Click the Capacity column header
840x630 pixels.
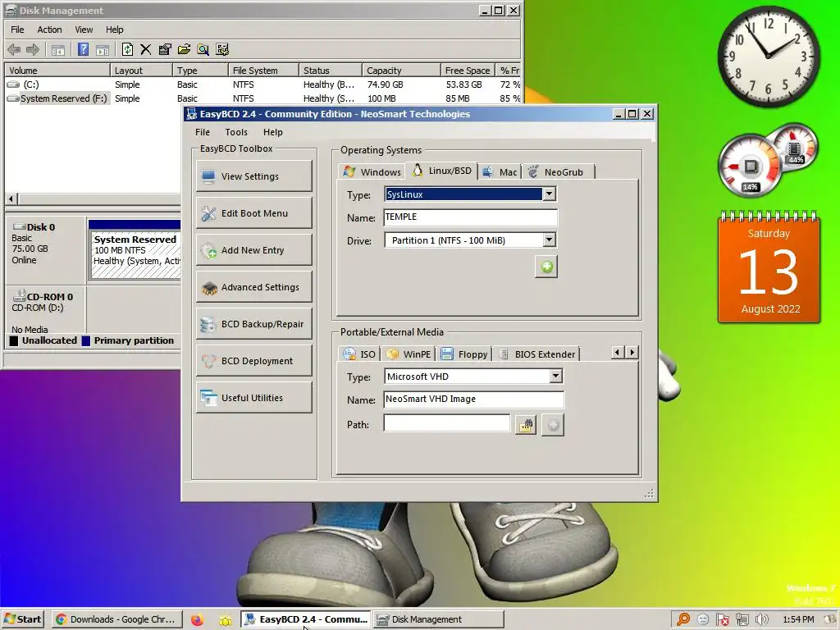(x=400, y=71)
